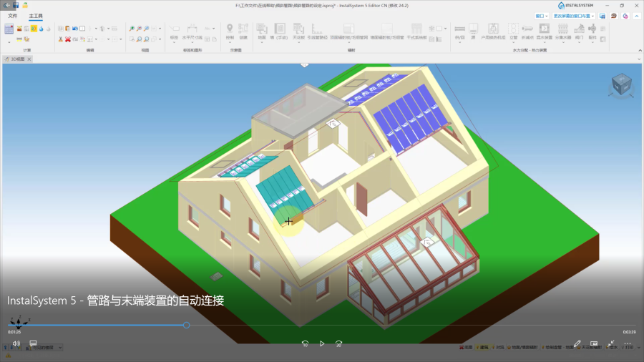Expand the 控制 dropdown arrow
Image resolution: width=644 pixels, height=362 pixels.
click(230, 42)
